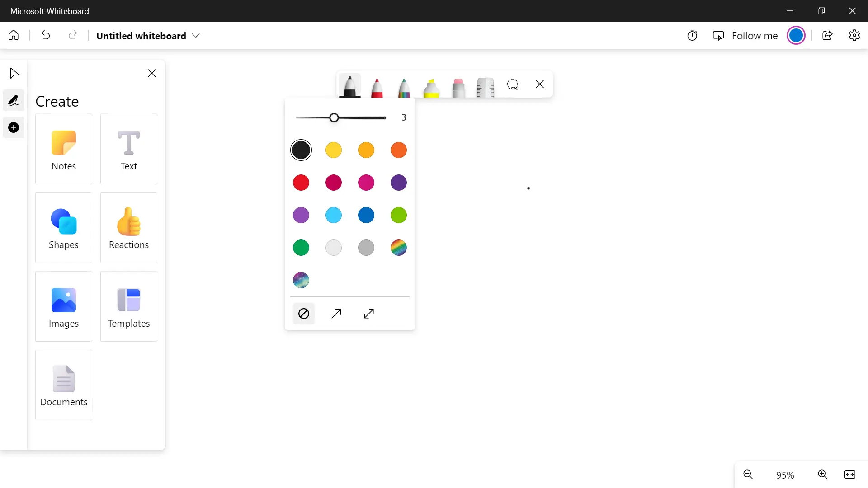The width and height of the screenshot is (868, 488).
Task: Click the Share button
Action: (x=828, y=35)
